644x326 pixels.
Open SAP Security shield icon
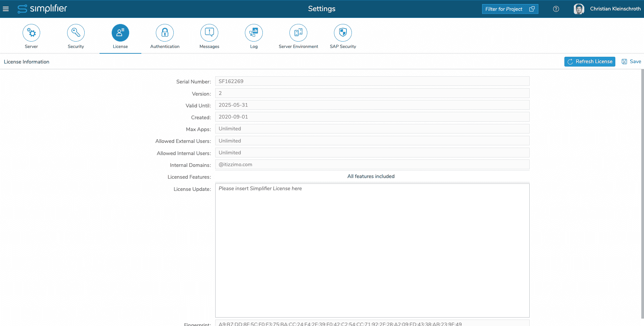tap(343, 33)
